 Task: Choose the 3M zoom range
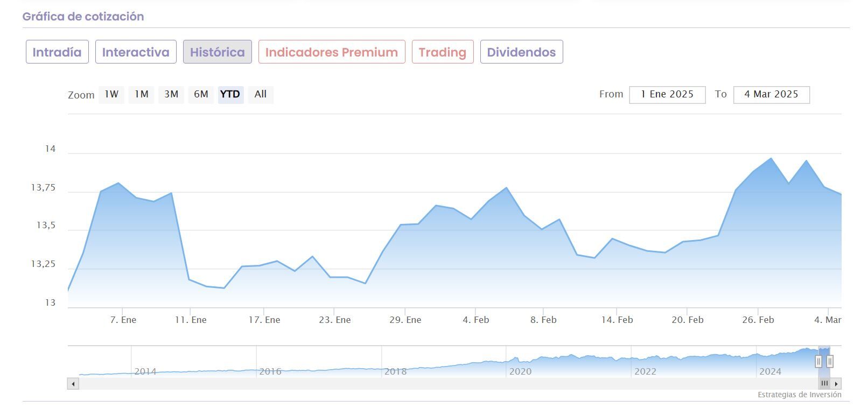tap(171, 94)
